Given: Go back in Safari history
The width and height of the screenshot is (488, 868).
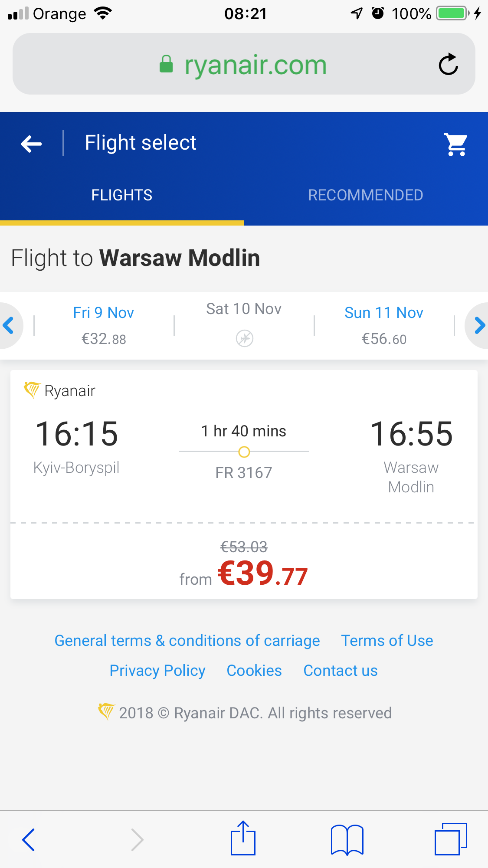Looking at the screenshot, I should (x=29, y=839).
